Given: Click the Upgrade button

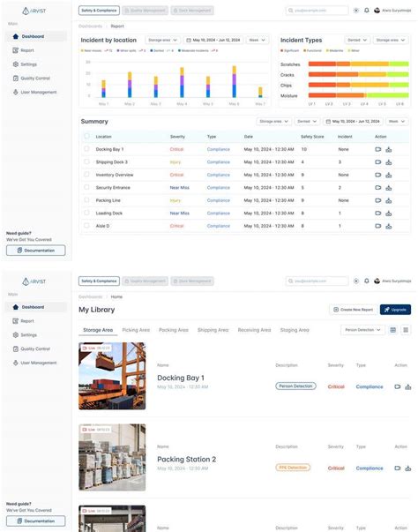Looking at the screenshot, I should [395, 310].
